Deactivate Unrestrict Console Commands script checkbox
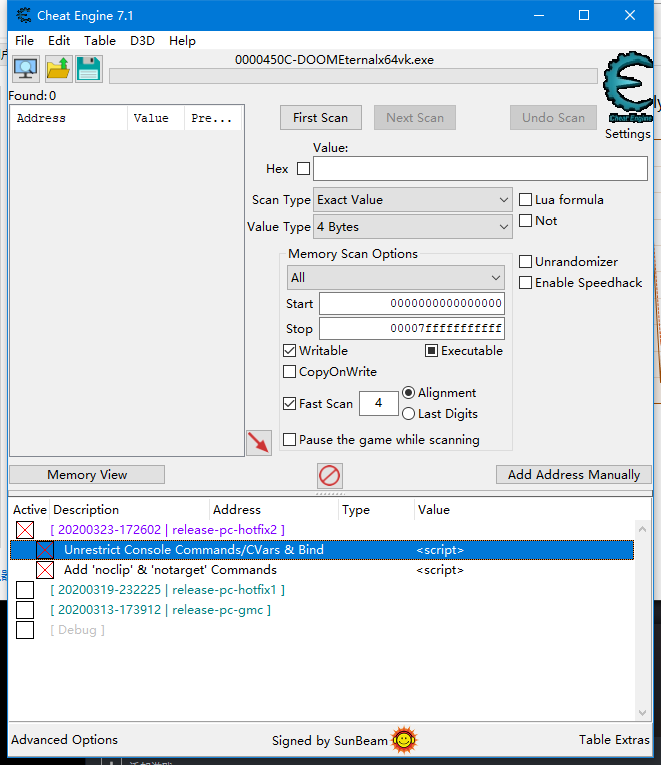This screenshot has height=765, width=661. (45, 550)
